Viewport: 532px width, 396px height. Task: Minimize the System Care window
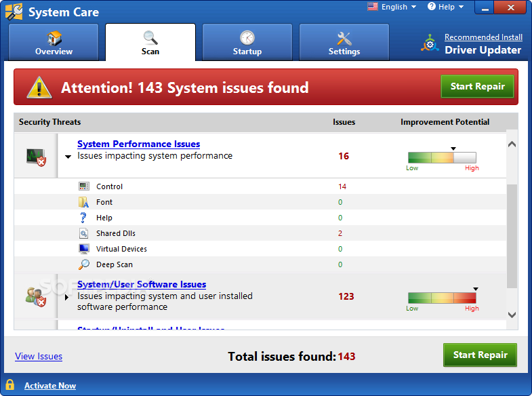tap(485, 7)
